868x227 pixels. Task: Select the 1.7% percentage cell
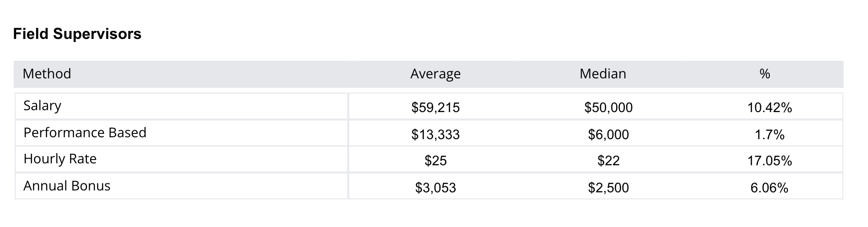click(x=769, y=135)
